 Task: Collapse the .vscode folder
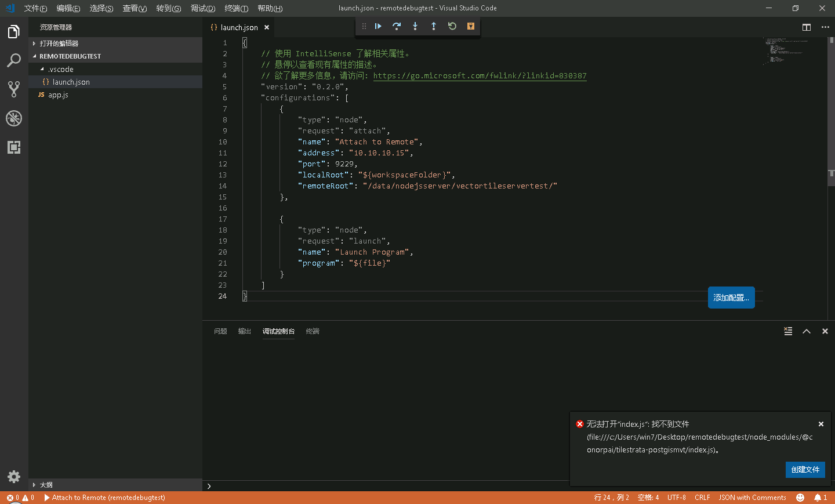coord(115,69)
